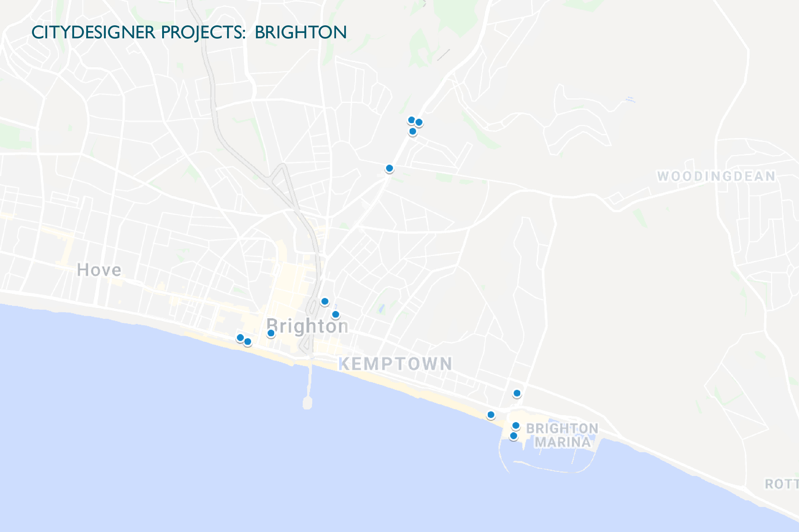The width and height of the screenshot is (799, 532).
Task: Click the Brighton city label
Action: 308,326
